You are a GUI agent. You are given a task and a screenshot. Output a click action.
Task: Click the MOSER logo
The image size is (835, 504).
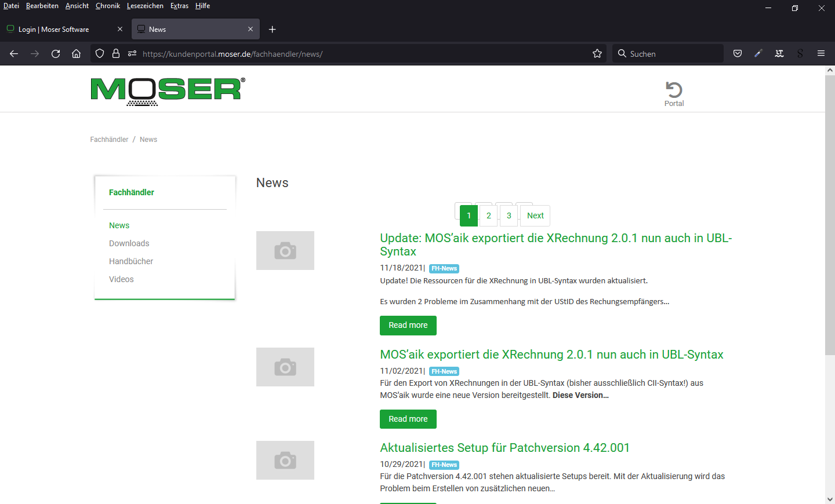(x=168, y=92)
